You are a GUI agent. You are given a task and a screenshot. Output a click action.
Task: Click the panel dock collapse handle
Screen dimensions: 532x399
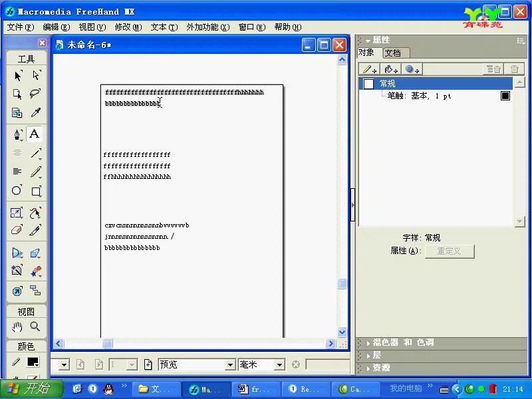click(353, 205)
